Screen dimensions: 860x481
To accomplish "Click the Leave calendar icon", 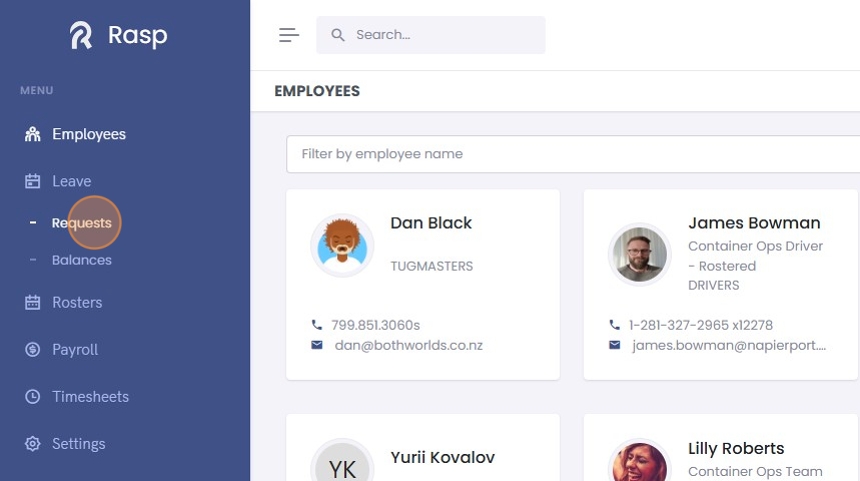I will (32, 181).
